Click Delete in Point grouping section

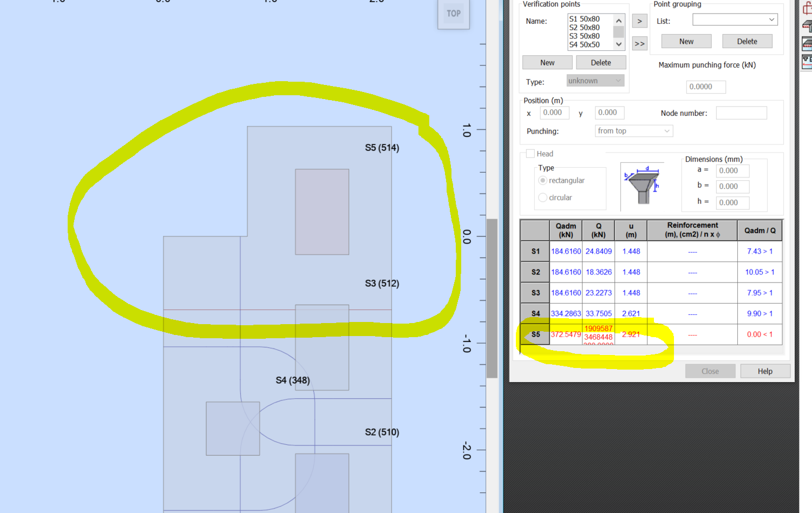point(747,41)
